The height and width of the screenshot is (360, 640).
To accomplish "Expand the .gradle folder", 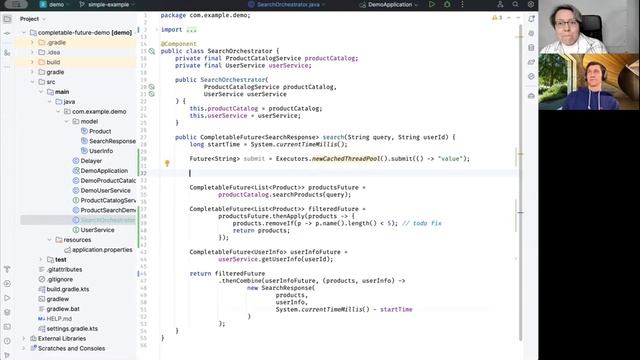I will [x=32, y=42].
